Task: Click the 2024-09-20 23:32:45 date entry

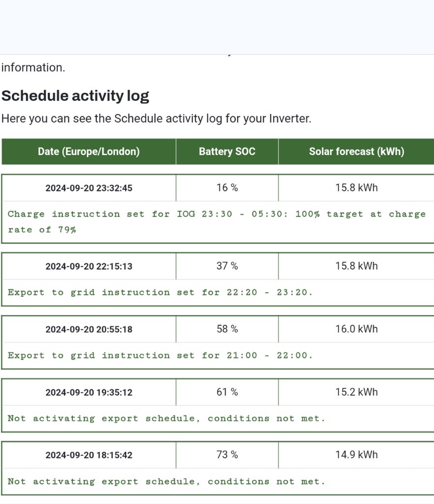Action: [x=89, y=188]
